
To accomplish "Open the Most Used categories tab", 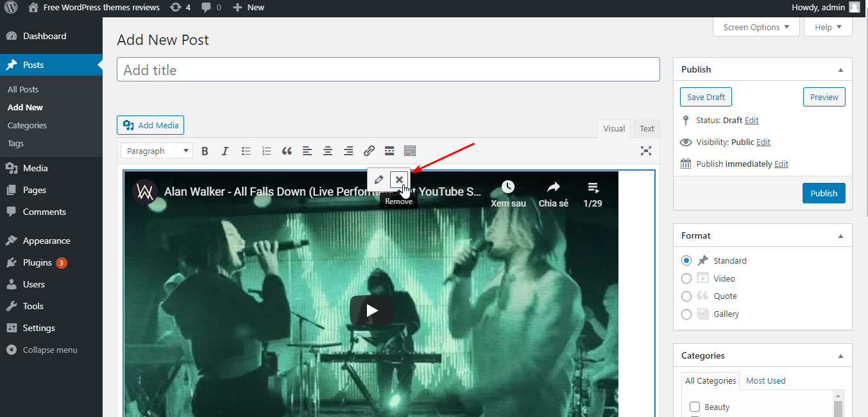I will coord(765,380).
